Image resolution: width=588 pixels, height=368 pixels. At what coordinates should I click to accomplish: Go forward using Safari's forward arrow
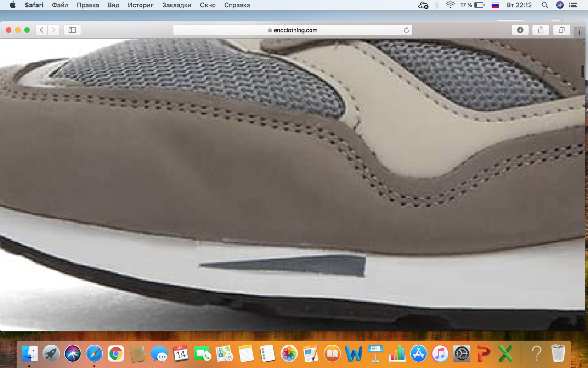click(54, 30)
